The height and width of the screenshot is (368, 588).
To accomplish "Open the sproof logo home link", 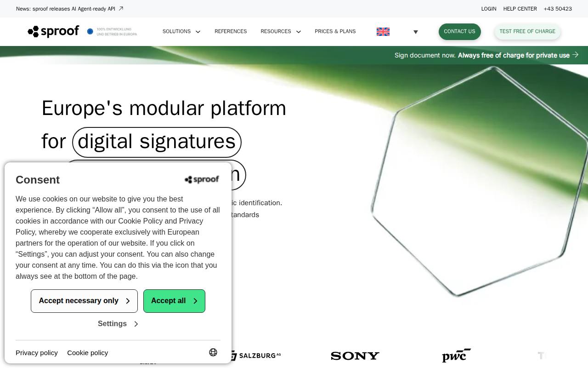I will [x=53, y=32].
